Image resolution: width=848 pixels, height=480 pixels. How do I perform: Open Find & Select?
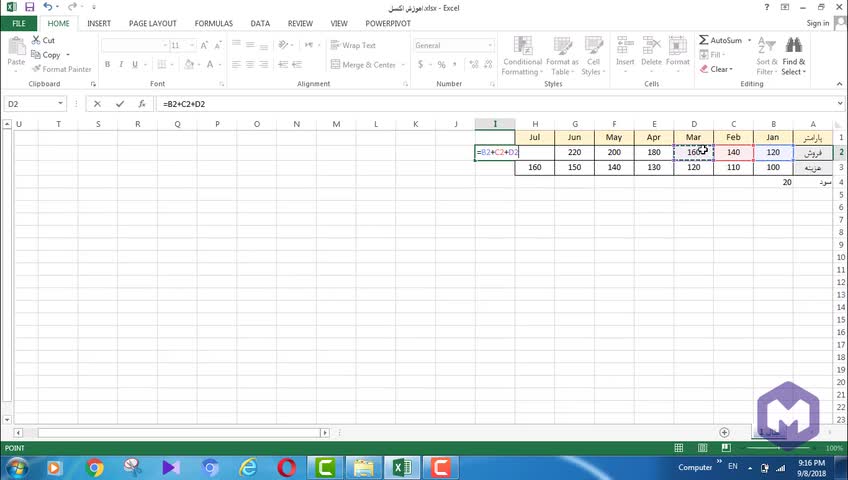coord(793,56)
